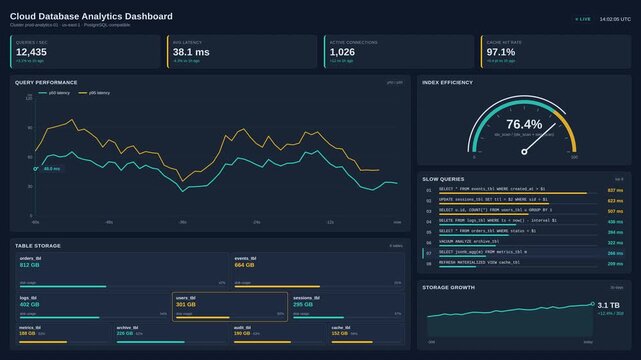
Task: Click the orders_tbl disk usage bar
Action: click(122, 286)
